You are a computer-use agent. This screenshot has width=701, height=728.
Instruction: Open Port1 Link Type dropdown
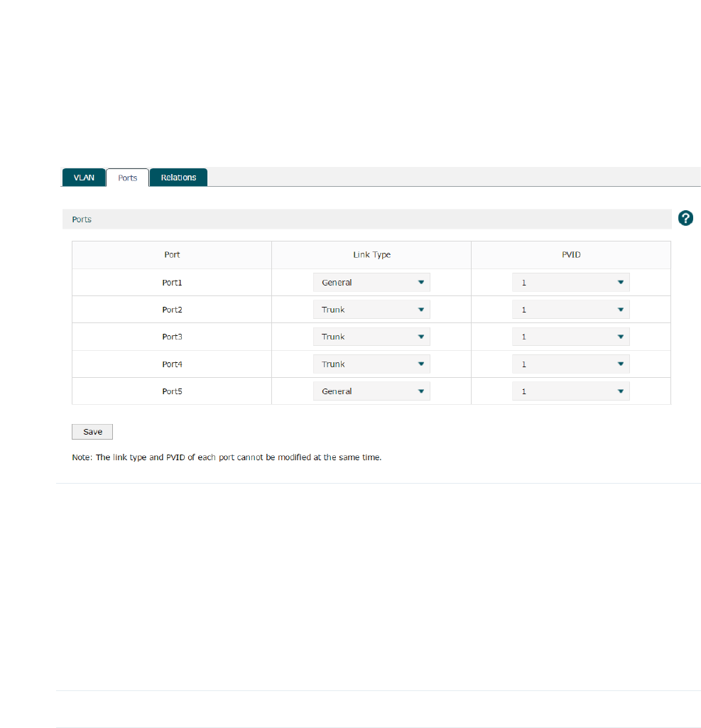point(371,282)
